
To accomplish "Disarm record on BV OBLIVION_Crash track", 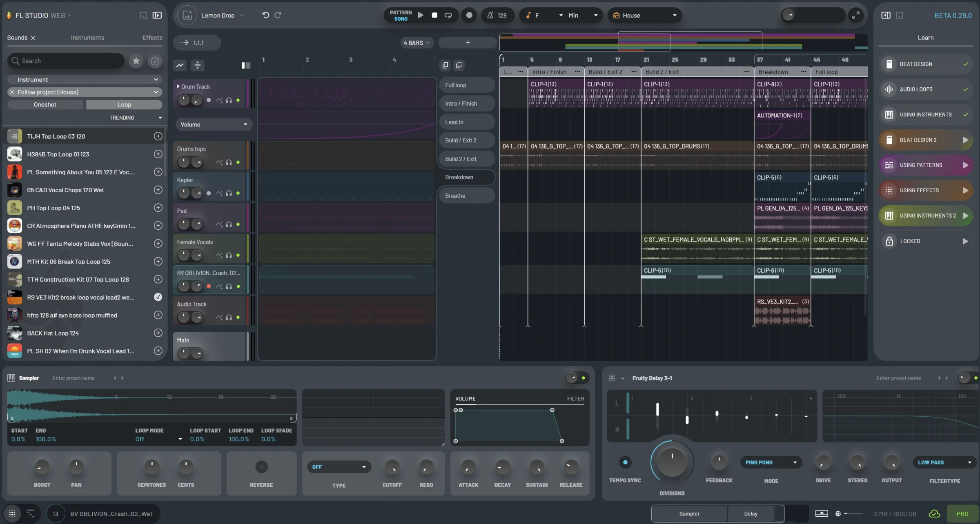I will click(209, 286).
